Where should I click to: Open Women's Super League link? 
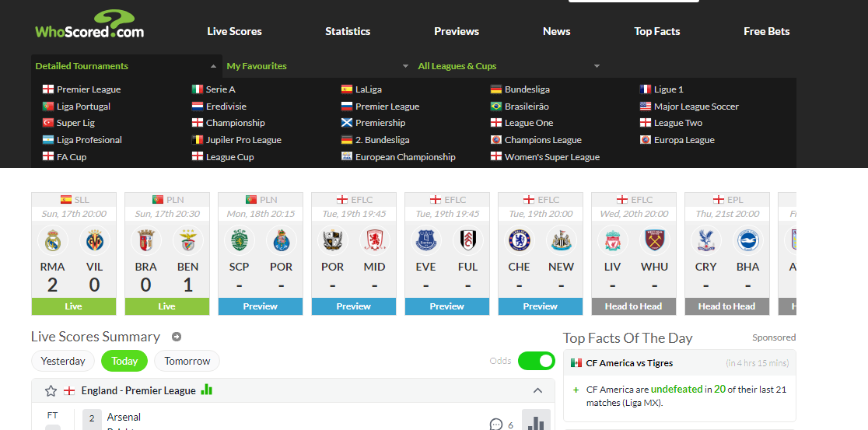pos(552,157)
